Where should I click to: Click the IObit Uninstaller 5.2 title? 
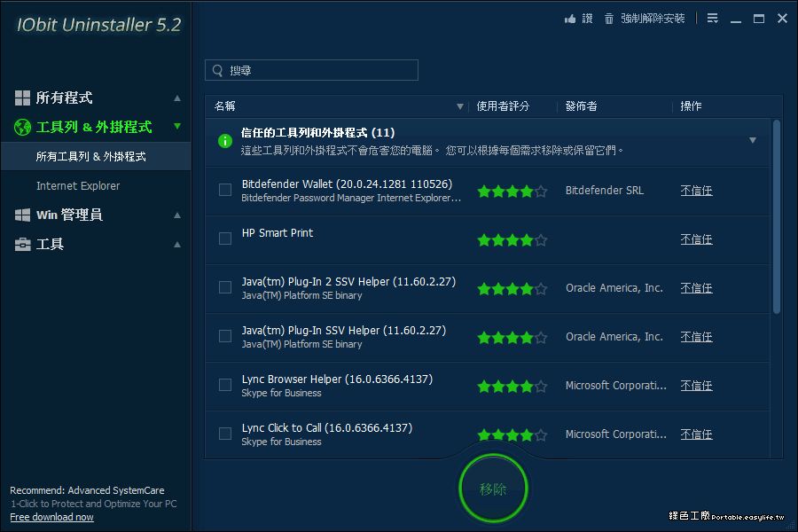click(x=98, y=25)
